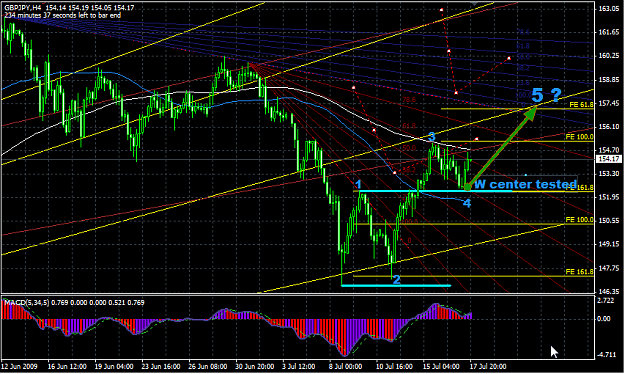
Task: Click the 158.85 price axis value
Action: click(609, 79)
